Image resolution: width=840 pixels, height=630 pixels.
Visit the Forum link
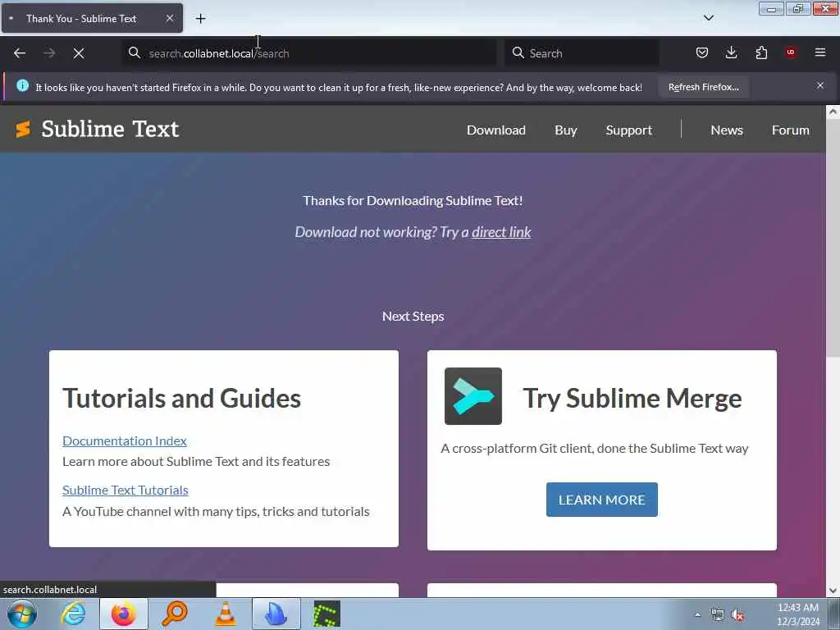coord(790,130)
